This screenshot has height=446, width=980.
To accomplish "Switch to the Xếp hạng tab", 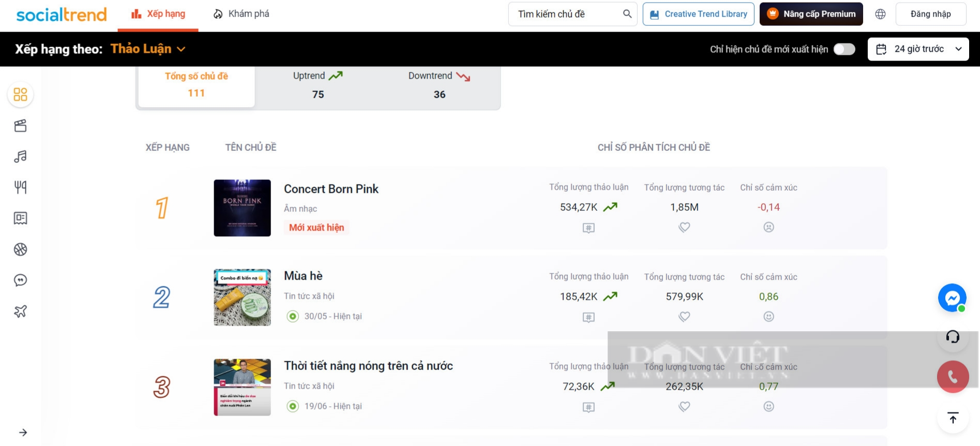I will [x=158, y=14].
